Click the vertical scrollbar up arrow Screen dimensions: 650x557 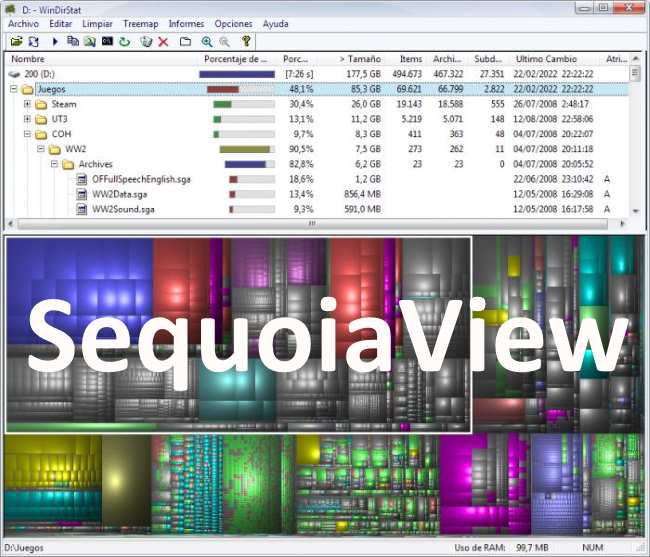pyautogui.click(x=635, y=59)
